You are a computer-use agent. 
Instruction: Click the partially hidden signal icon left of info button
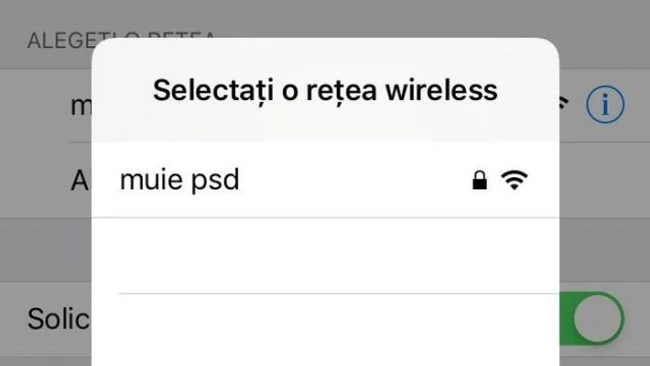[563, 103]
